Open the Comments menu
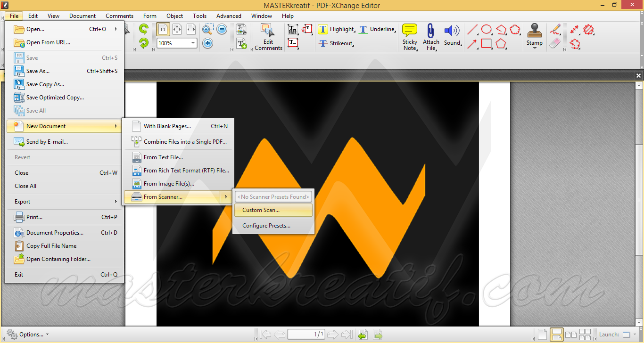This screenshot has width=644, height=343. coord(120,16)
